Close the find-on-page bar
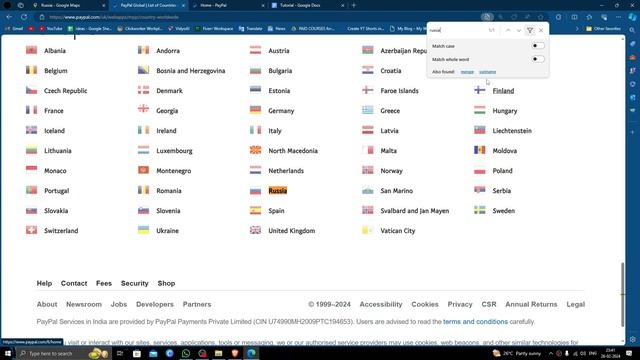The image size is (640, 360). pos(541,30)
